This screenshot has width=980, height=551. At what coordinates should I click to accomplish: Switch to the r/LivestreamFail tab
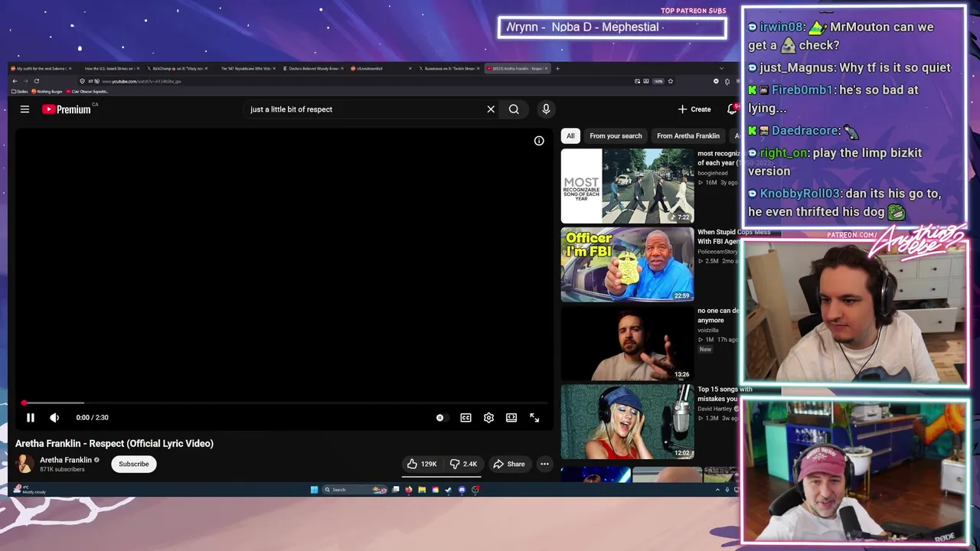coord(381,68)
